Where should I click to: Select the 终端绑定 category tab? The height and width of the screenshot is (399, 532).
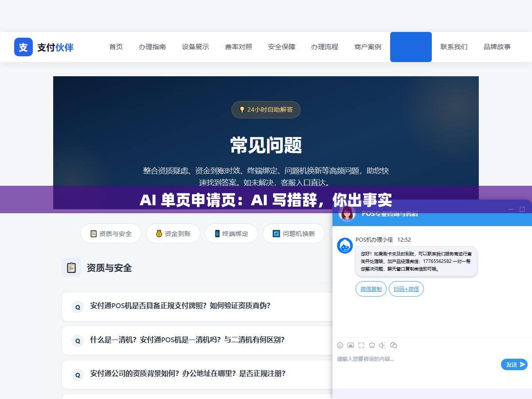point(231,234)
